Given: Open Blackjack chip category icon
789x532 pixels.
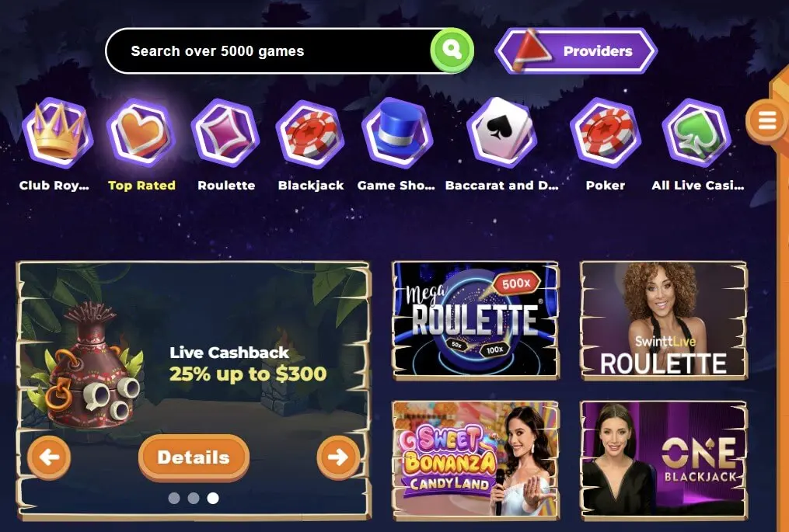Looking at the screenshot, I should pyautogui.click(x=310, y=134).
